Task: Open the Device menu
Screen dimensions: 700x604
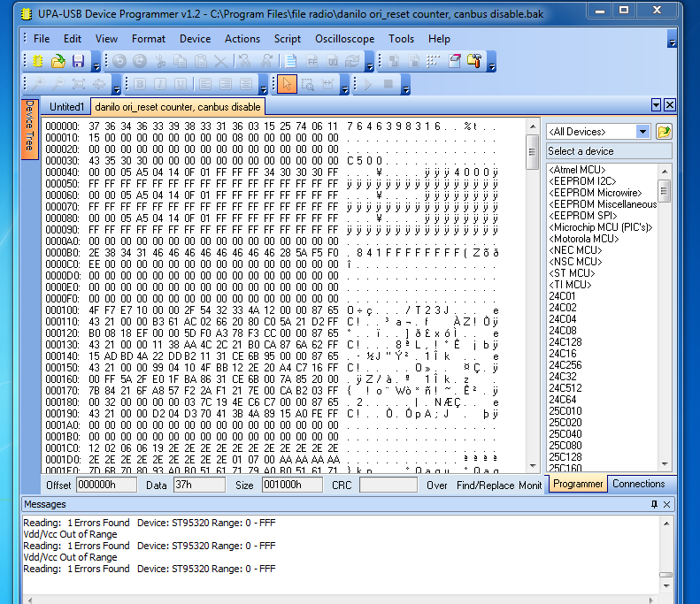Action: point(195,39)
